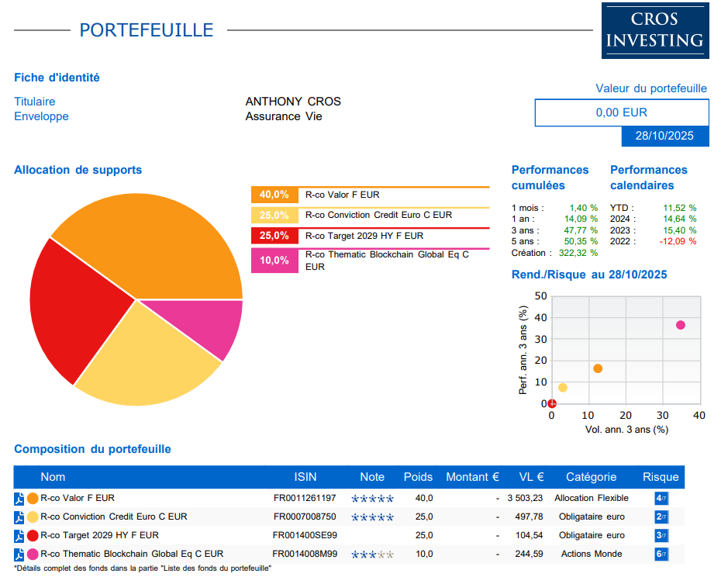
Task: Click the PORTEFEUILLE page title
Action: click(147, 30)
